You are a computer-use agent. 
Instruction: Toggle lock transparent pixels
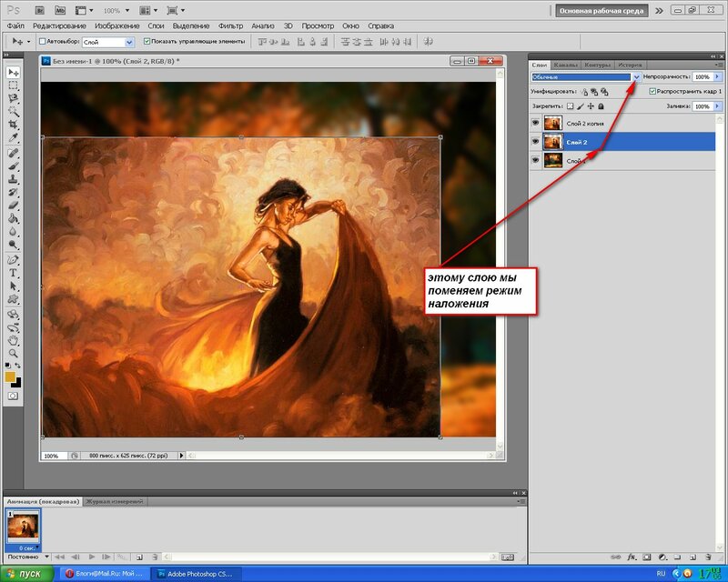(571, 106)
